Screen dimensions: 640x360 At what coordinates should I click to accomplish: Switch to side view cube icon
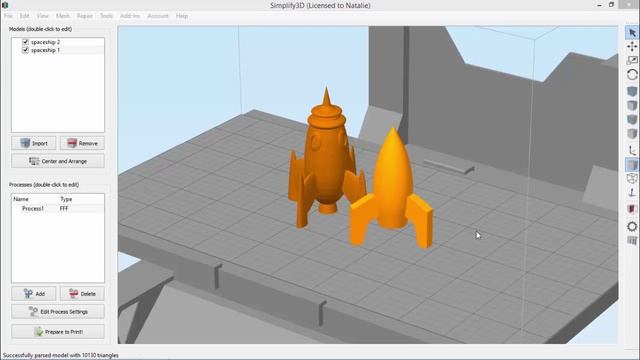(632, 133)
